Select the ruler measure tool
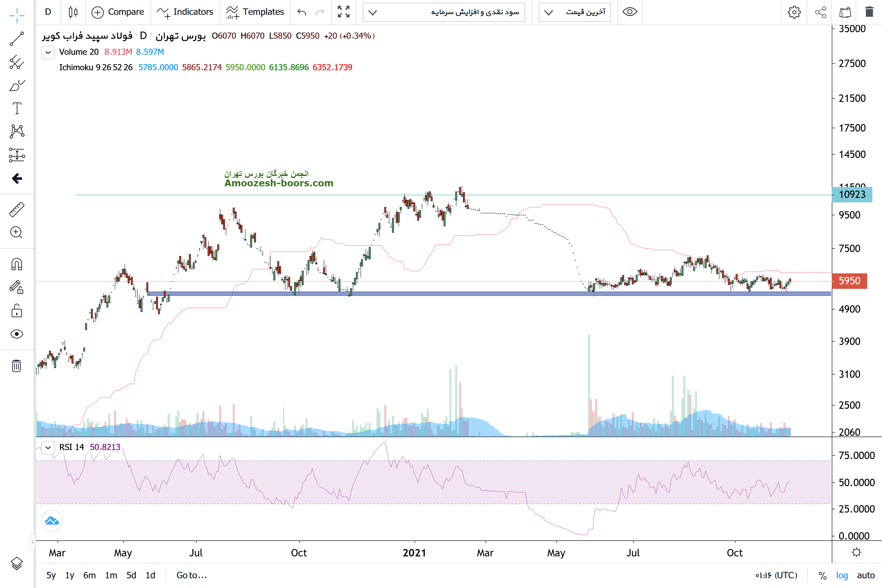Image resolution: width=882 pixels, height=588 pixels. click(16, 209)
